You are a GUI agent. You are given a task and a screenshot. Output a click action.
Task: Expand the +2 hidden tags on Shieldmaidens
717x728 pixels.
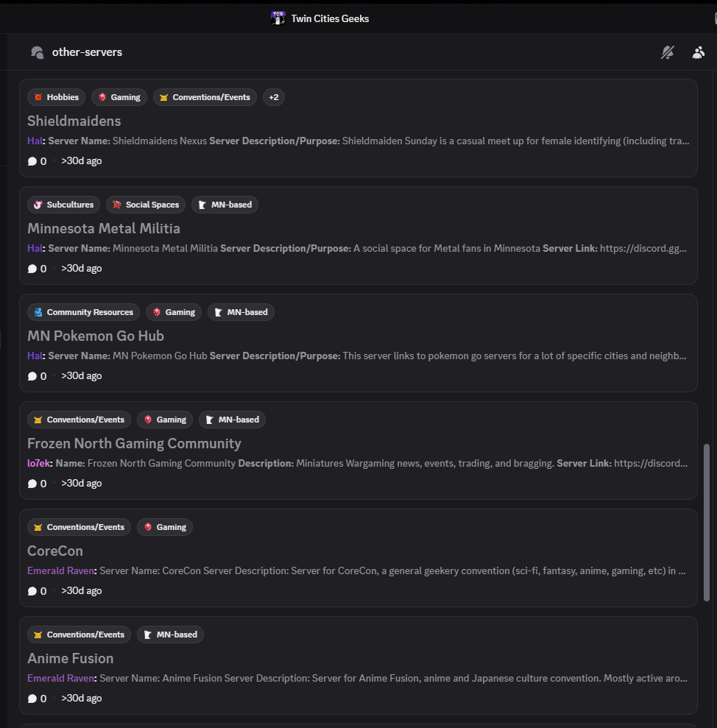pos(273,97)
